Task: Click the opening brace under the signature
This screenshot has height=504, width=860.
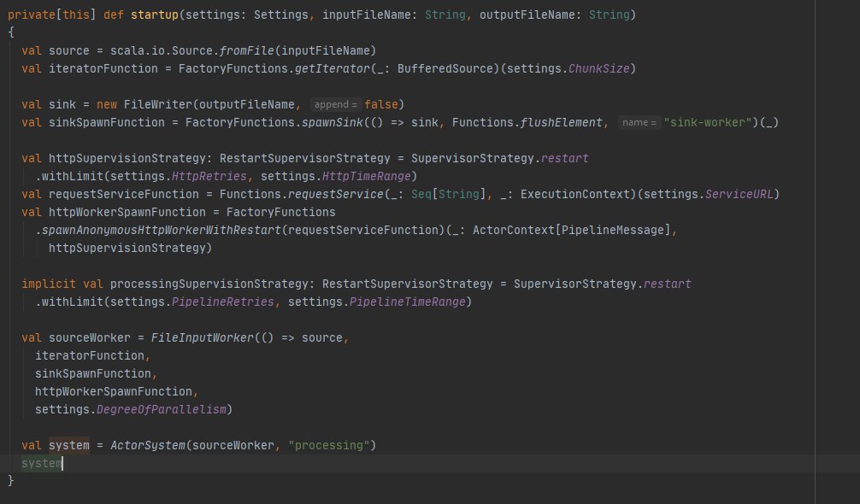Action: tap(10, 32)
